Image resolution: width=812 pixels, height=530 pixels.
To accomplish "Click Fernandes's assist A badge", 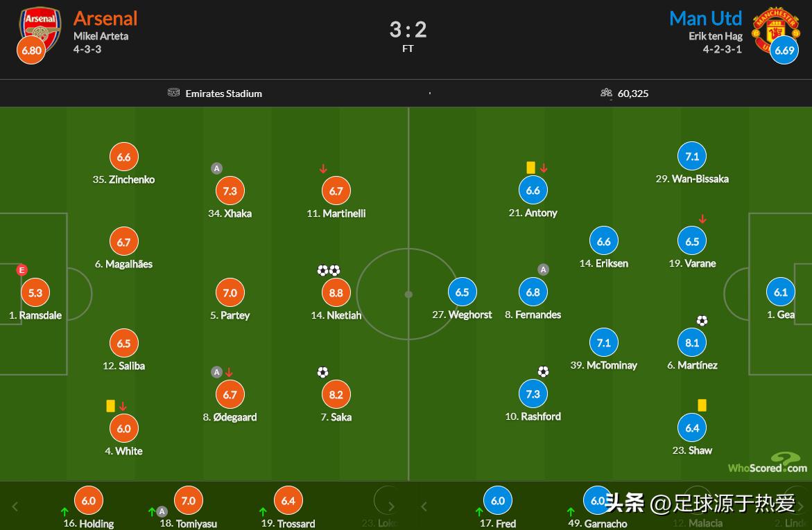I will tap(543, 270).
